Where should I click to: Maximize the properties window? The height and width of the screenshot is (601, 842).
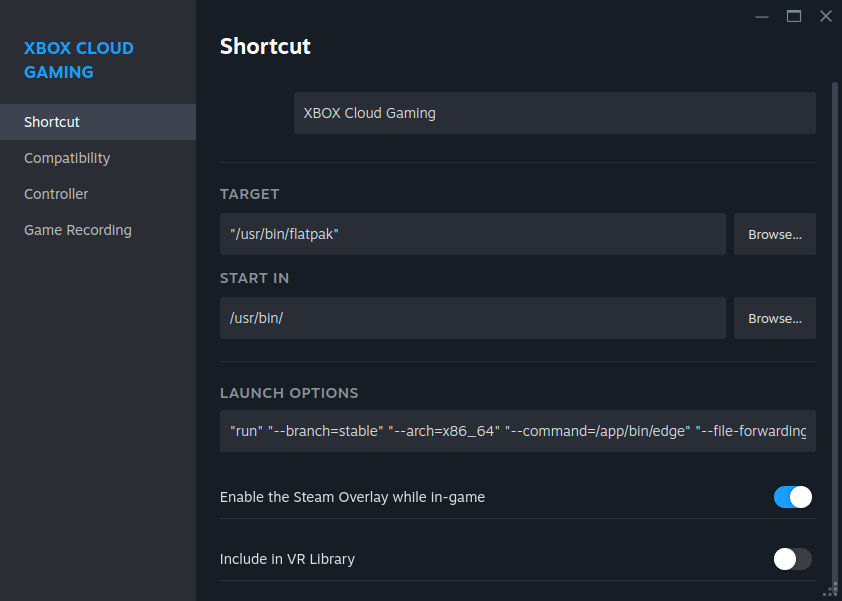794,16
